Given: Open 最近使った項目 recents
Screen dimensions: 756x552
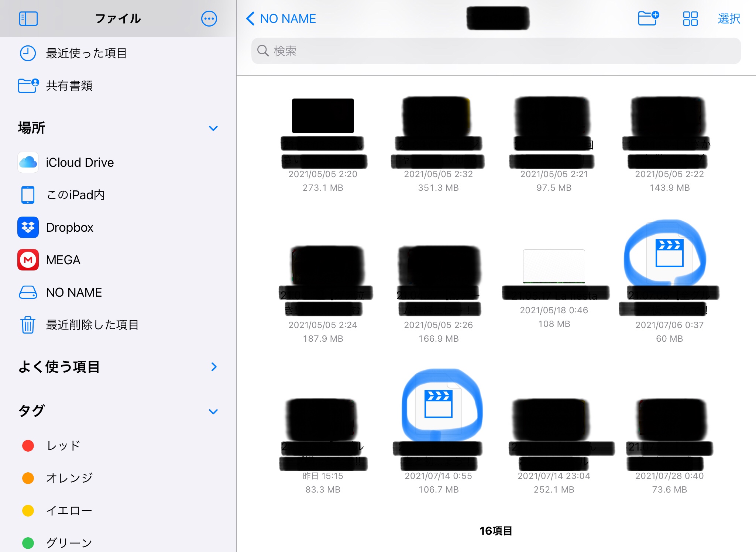Looking at the screenshot, I should click(86, 53).
